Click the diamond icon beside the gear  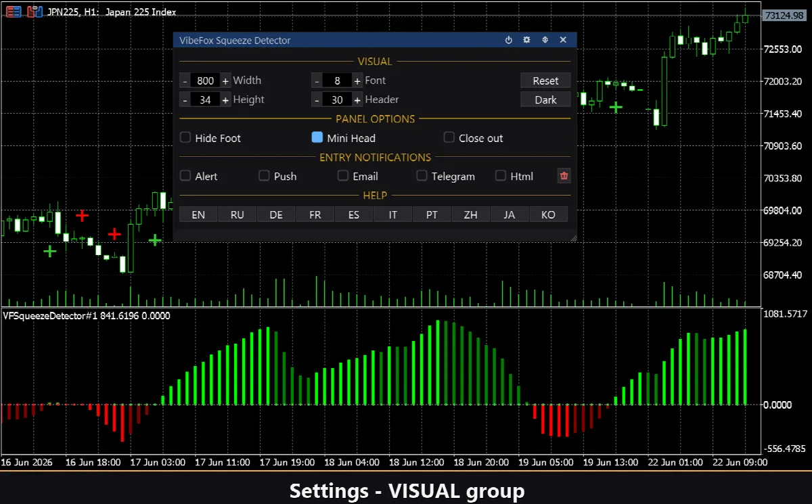click(x=545, y=41)
